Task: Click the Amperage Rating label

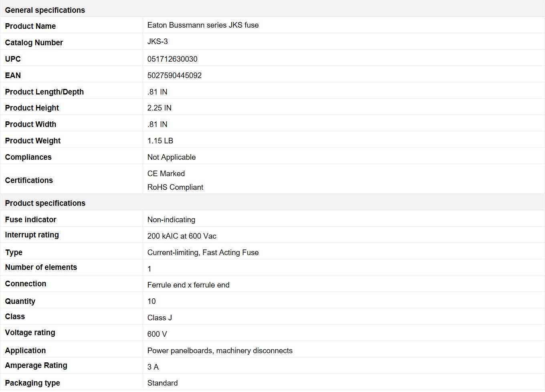Action: [x=36, y=365]
